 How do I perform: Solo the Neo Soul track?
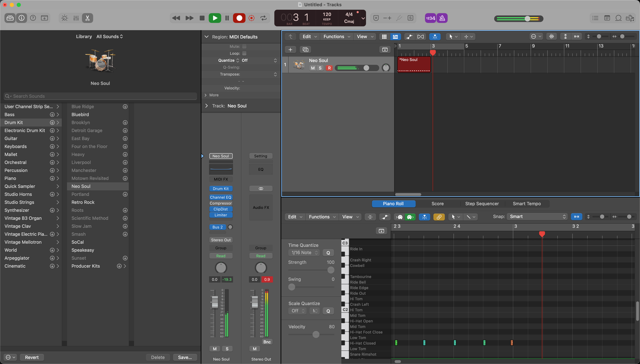tap(320, 68)
